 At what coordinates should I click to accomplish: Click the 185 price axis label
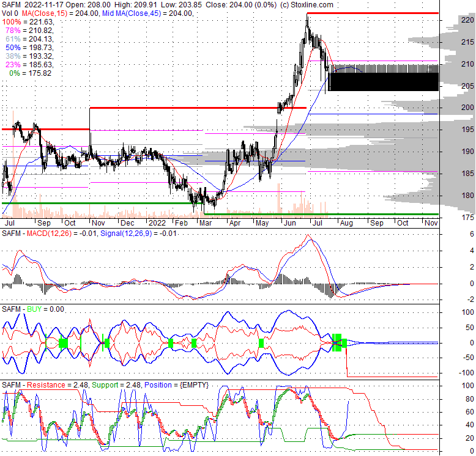point(467,174)
